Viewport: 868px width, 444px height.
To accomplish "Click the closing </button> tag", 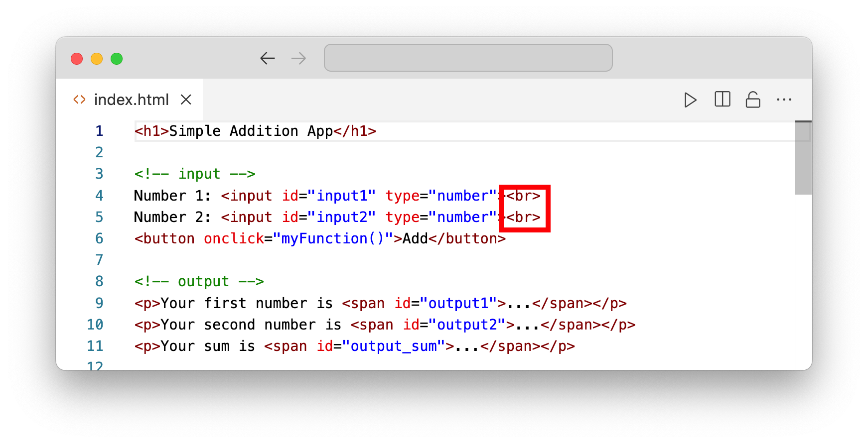I will coord(467,238).
